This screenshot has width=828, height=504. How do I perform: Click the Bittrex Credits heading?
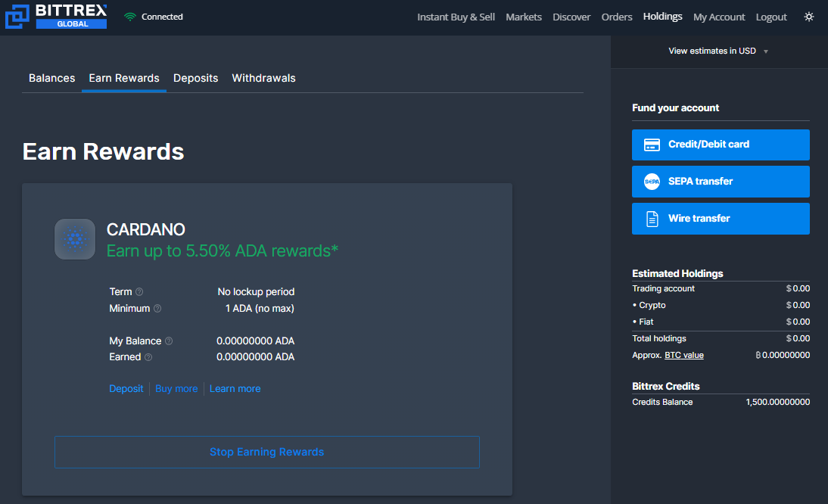click(x=665, y=386)
